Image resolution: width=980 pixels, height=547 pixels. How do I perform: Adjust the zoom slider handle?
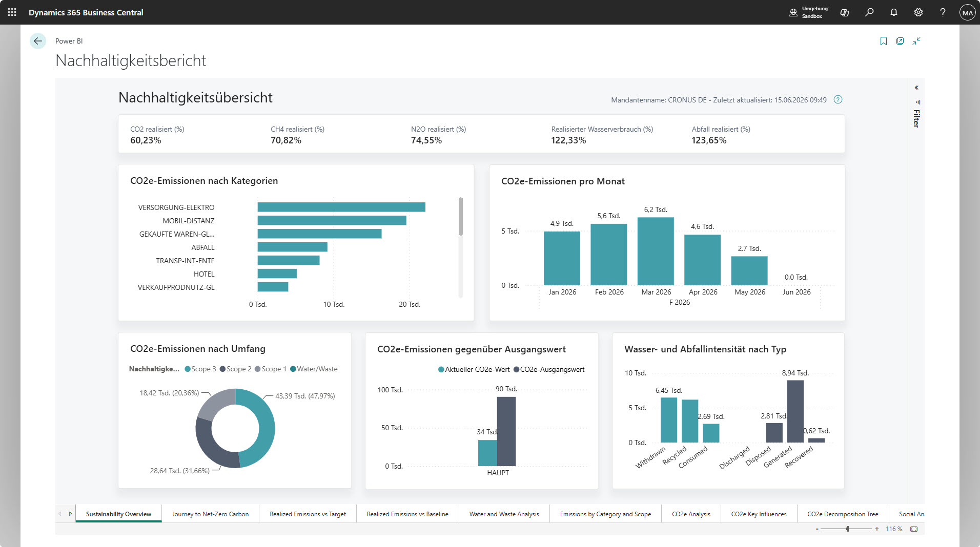coord(848,529)
